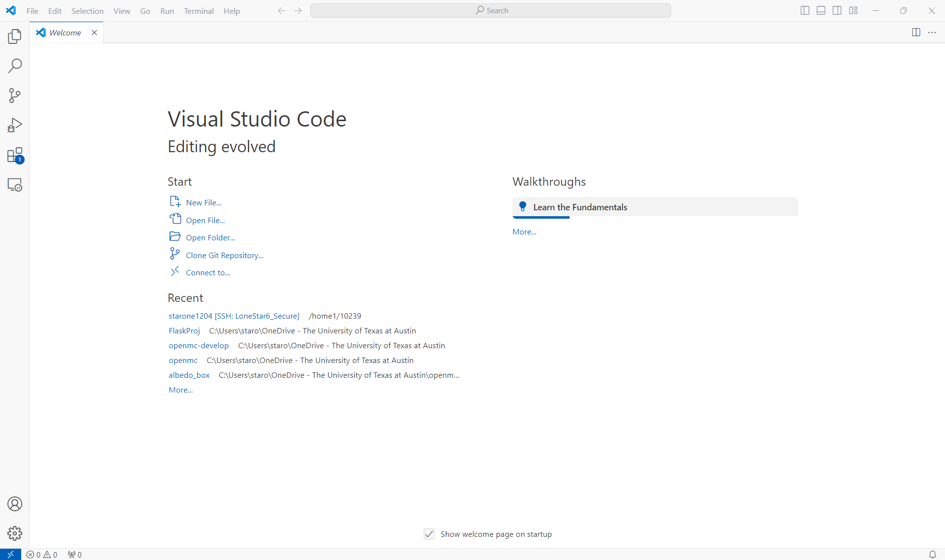
Task: Click the forwarded ports status entry
Action: coord(75,555)
